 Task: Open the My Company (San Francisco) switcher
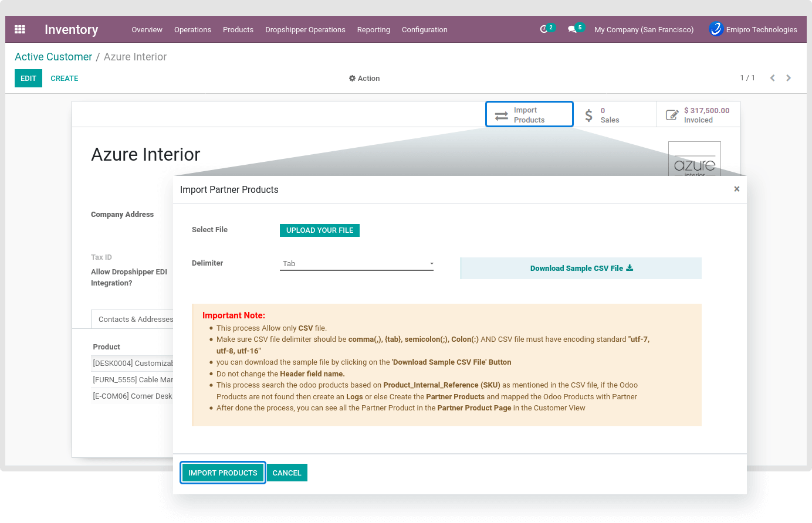644,30
